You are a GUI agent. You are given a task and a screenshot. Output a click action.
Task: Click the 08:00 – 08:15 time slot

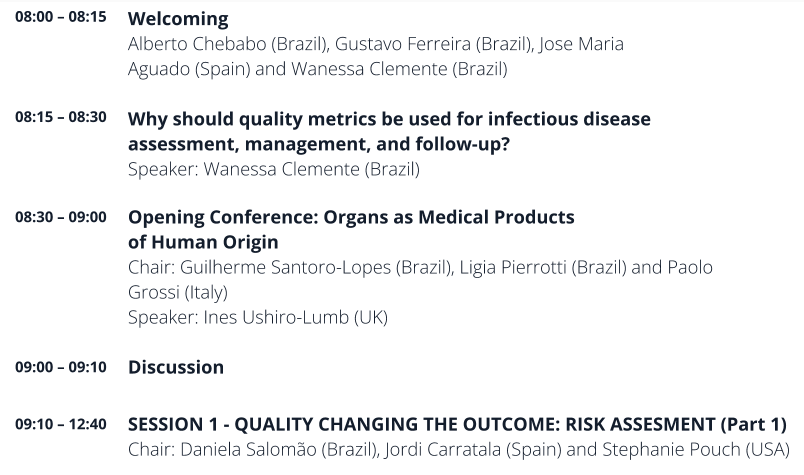tap(60, 18)
